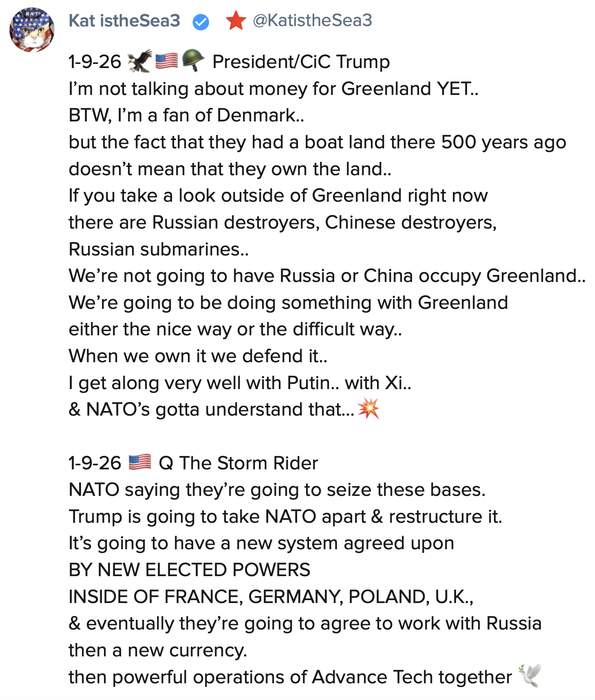The width and height of the screenshot is (595, 700).
Task: Click the red star badge icon
Action: [236, 21]
